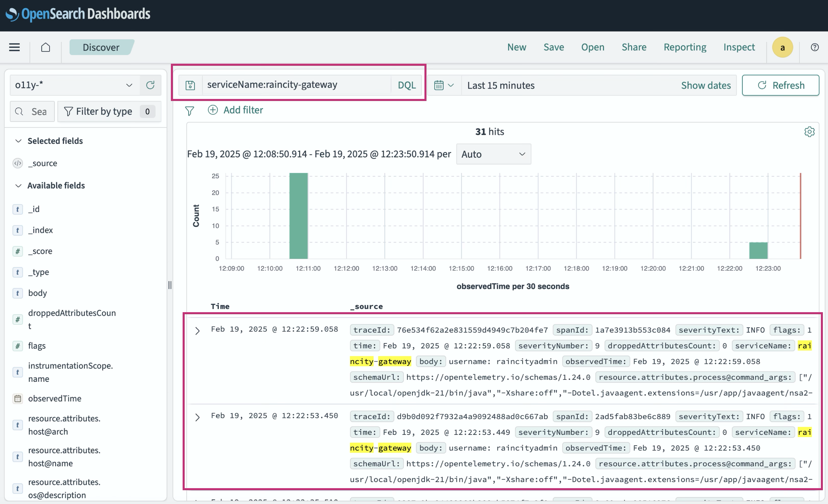
Task: Click the _source field code icon
Action: [x=18, y=163]
